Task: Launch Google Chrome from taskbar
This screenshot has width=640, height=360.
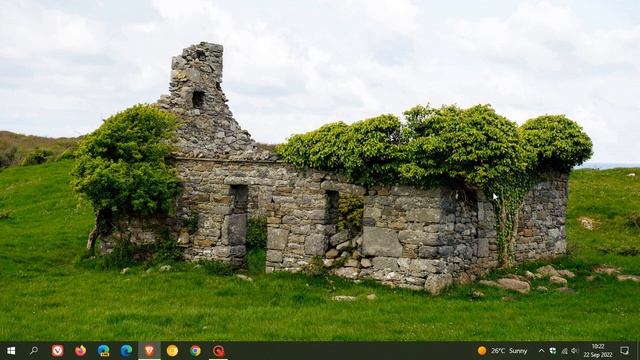Action: pyautogui.click(x=195, y=351)
